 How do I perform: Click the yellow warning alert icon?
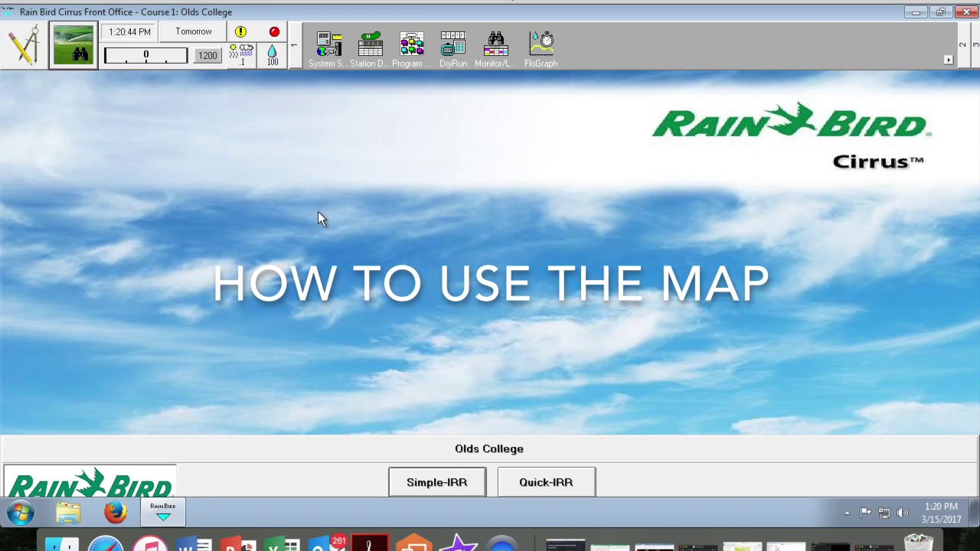tap(240, 32)
